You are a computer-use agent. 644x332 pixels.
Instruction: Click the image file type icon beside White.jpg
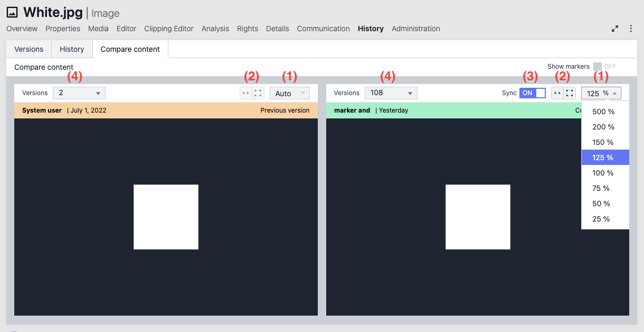tap(12, 12)
